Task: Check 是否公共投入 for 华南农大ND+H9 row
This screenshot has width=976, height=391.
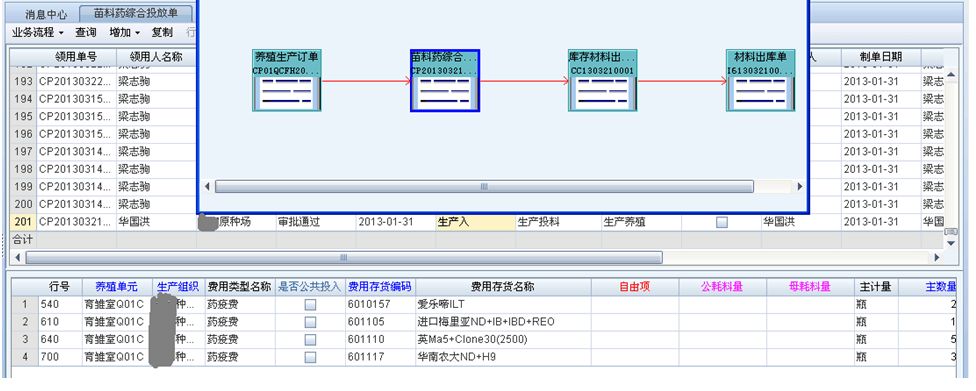Action: pos(310,357)
